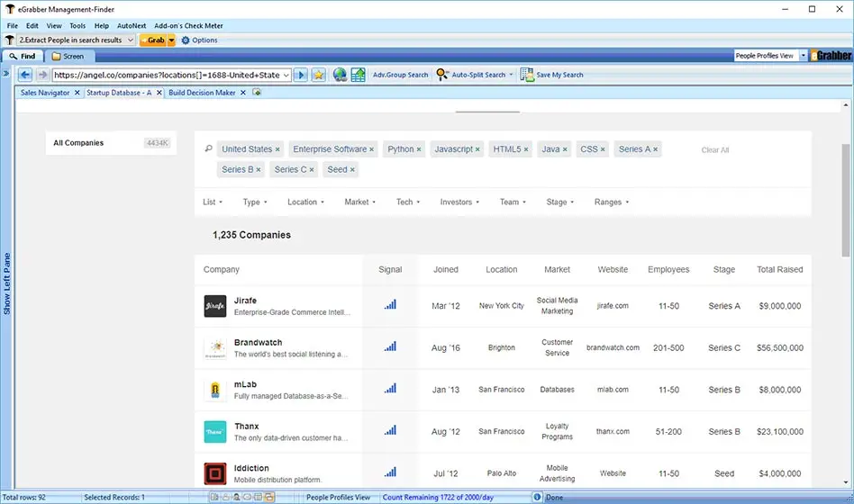Click the Jirafe company logo

point(215,306)
